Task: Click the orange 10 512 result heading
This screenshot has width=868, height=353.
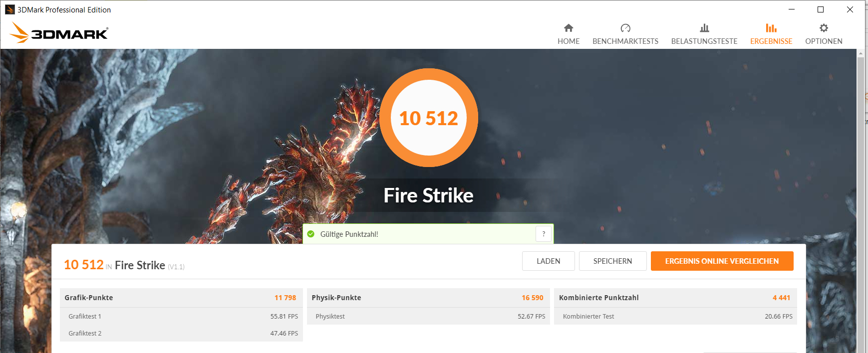Action: pyautogui.click(x=83, y=265)
